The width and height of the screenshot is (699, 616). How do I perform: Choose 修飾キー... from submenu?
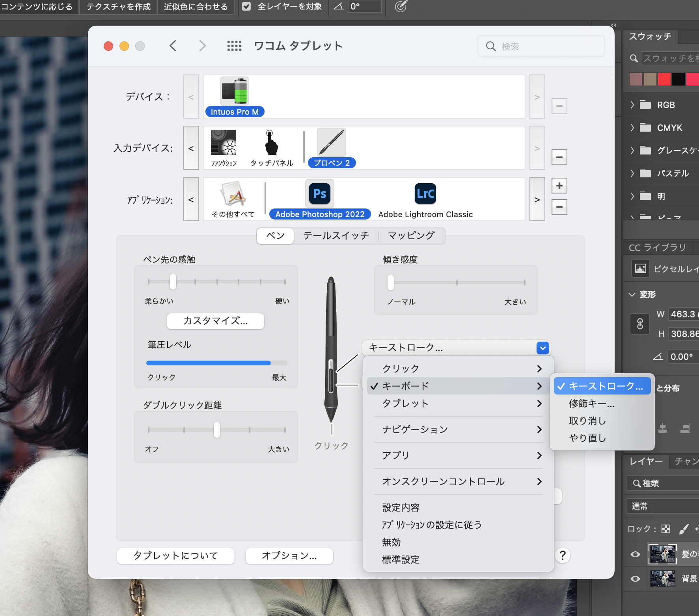(602, 404)
